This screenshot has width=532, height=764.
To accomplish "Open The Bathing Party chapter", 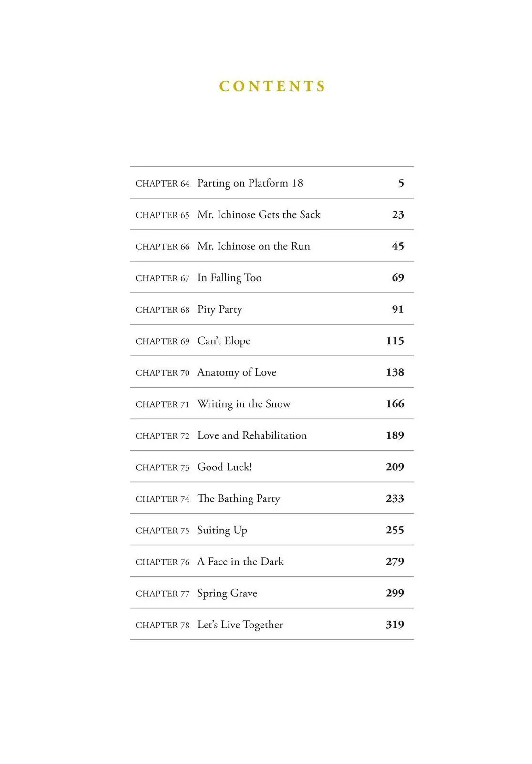I will 271,498.
